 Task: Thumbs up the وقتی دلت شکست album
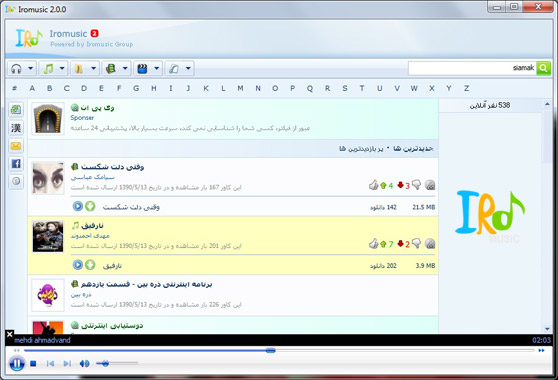point(373,185)
